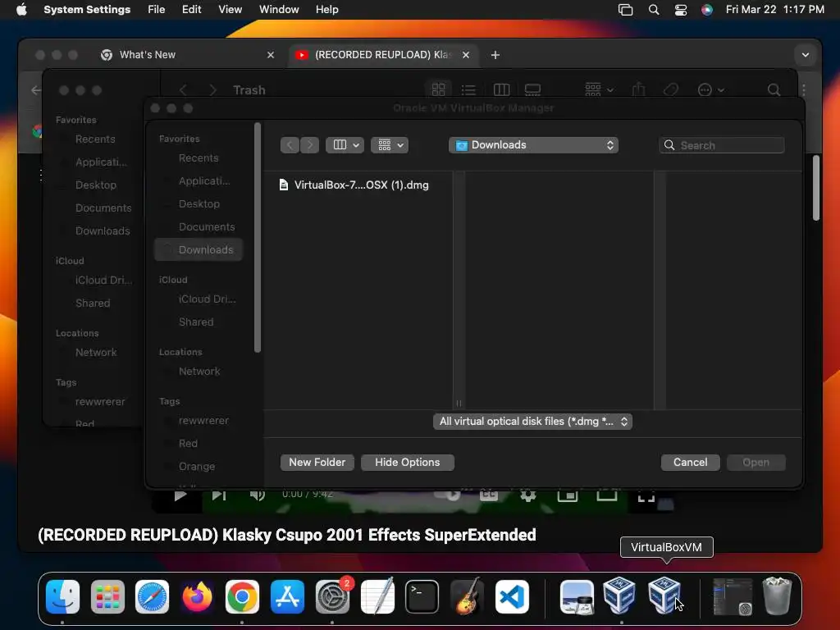Open App Store from the Dock
Screen dimensions: 840x630
[x=287, y=596]
